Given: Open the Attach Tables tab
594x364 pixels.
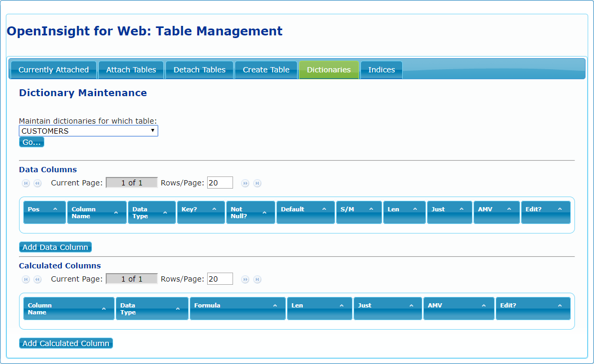Looking at the screenshot, I should coord(131,70).
